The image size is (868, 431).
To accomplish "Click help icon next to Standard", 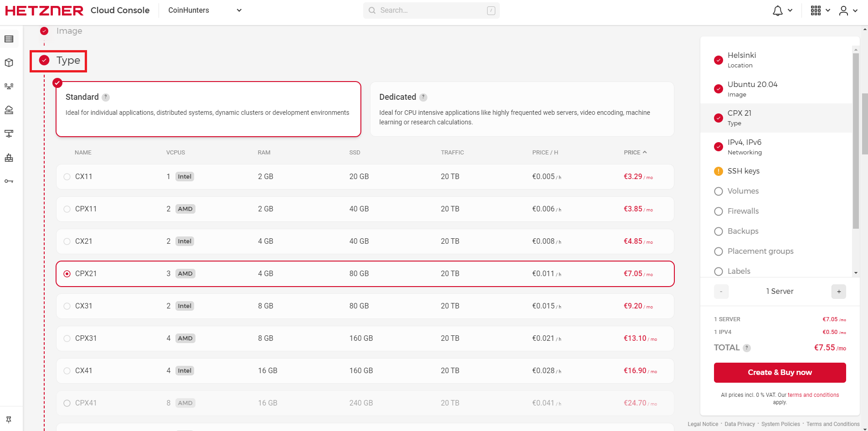I will point(106,97).
